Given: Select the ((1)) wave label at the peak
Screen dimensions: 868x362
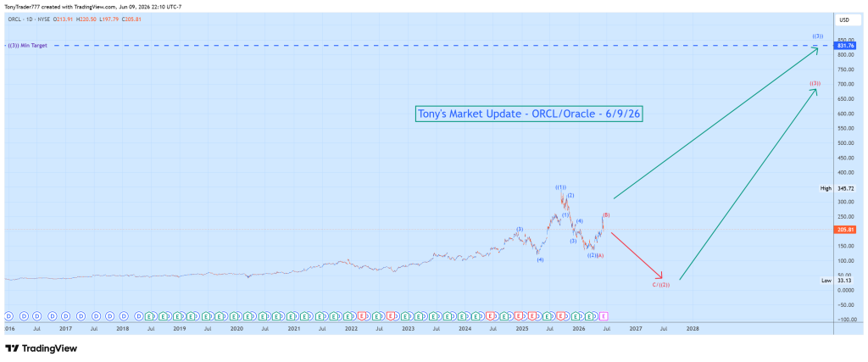Looking at the screenshot, I should (561, 187).
